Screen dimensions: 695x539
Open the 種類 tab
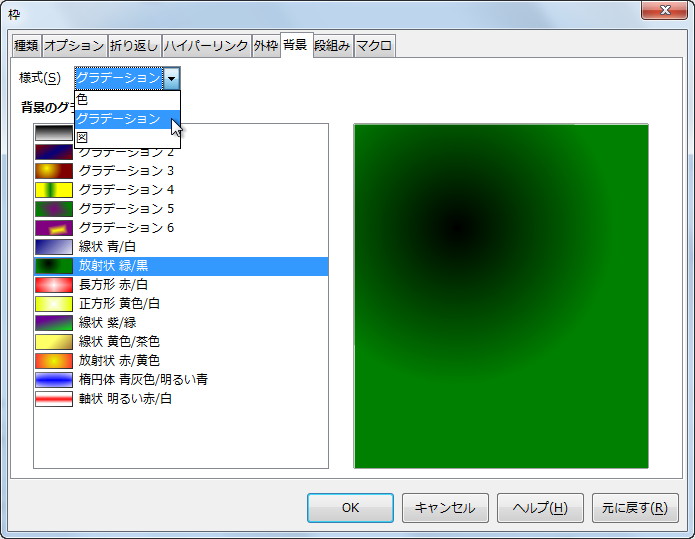coord(27,46)
